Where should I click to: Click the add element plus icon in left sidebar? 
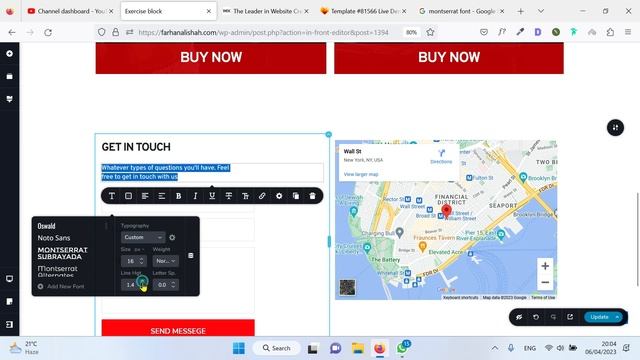(9, 53)
